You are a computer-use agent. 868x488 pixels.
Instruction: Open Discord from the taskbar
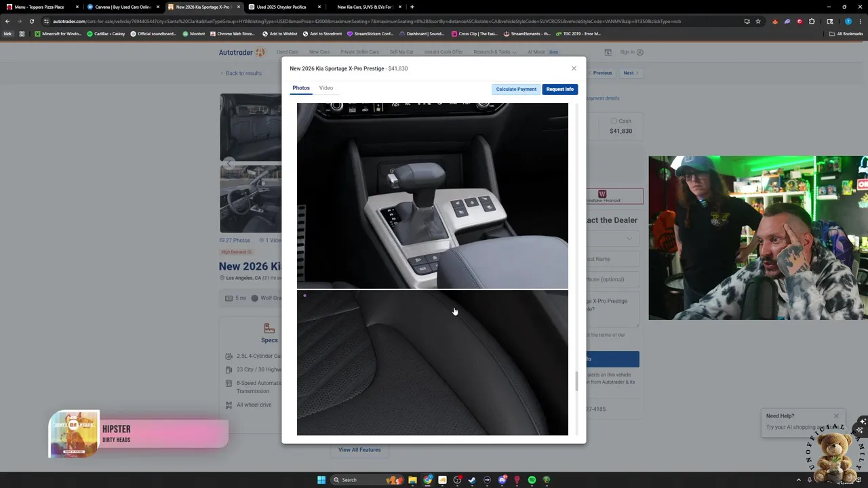[x=502, y=480]
